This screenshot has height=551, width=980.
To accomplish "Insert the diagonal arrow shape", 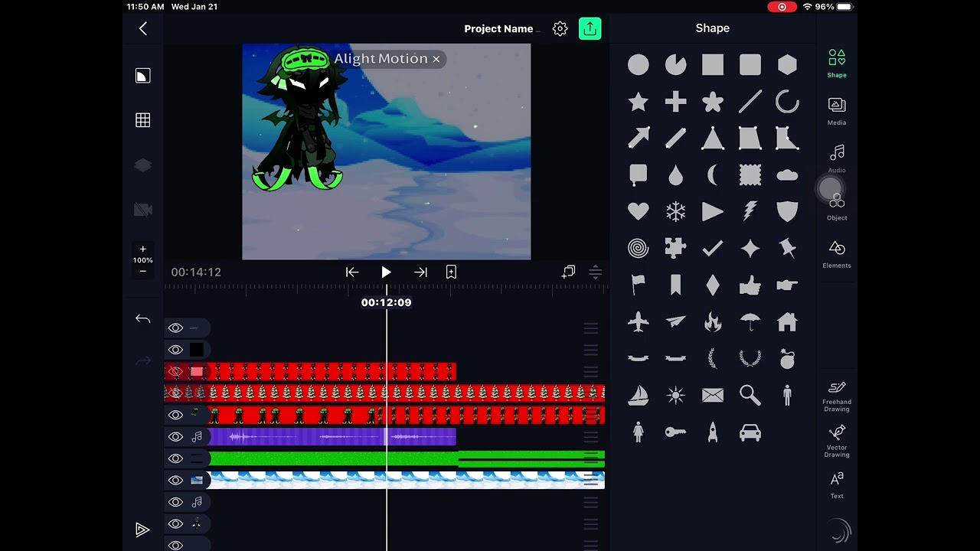I will point(638,139).
